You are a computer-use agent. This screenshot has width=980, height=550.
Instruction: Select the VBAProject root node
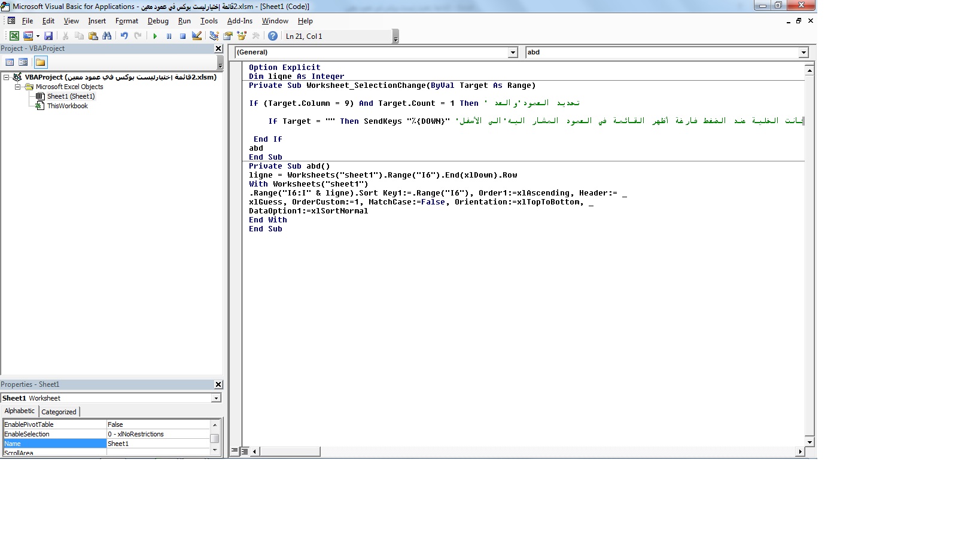click(120, 77)
